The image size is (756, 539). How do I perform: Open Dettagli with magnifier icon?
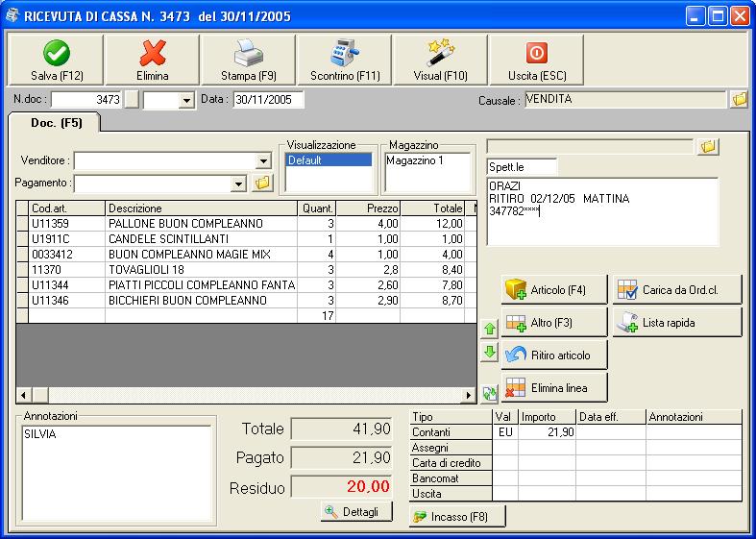coord(356,511)
